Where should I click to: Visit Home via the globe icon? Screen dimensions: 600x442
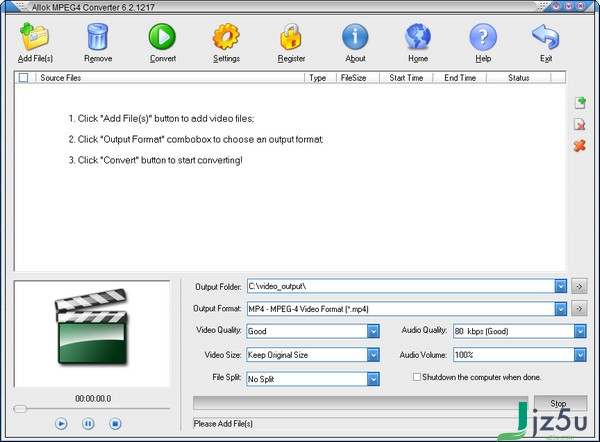coord(418,37)
